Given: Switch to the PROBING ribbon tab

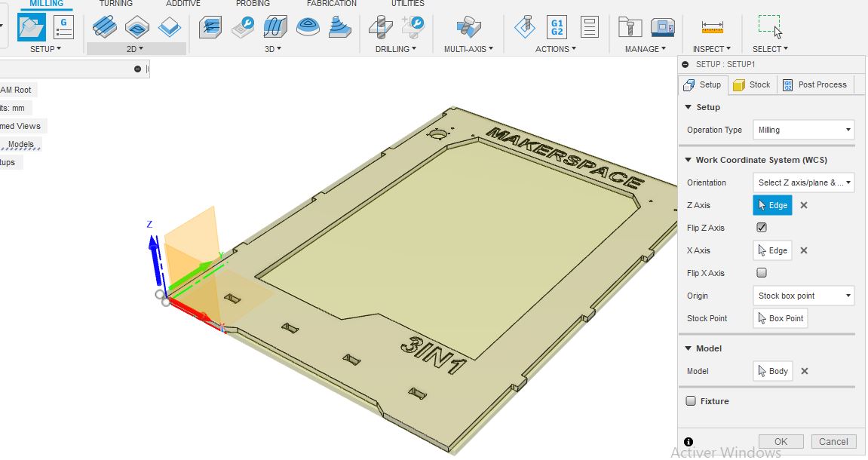Looking at the screenshot, I should coord(253,4).
